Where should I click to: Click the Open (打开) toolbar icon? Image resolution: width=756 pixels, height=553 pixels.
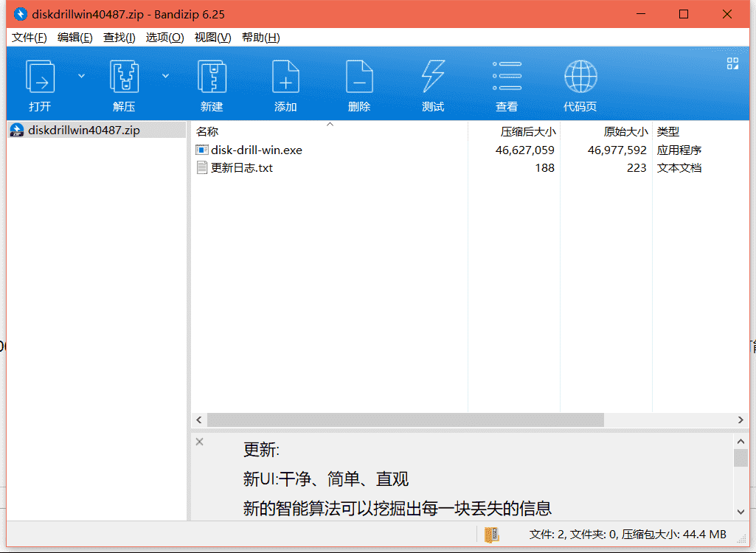coord(40,77)
